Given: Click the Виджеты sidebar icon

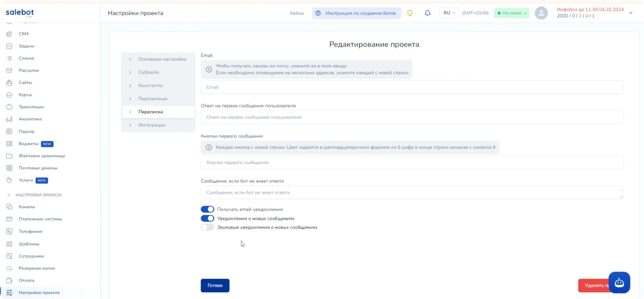Looking at the screenshot, I should click(x=9, y=144).
